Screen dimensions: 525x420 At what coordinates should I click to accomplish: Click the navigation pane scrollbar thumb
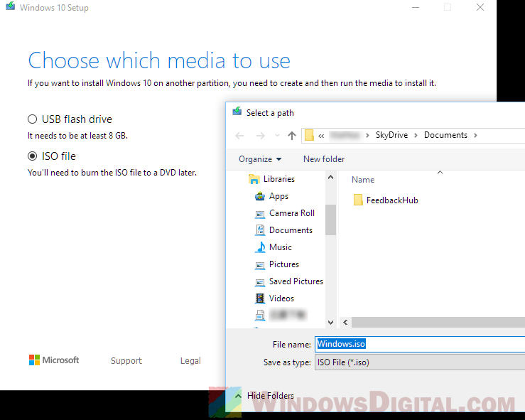coord(330,220)
